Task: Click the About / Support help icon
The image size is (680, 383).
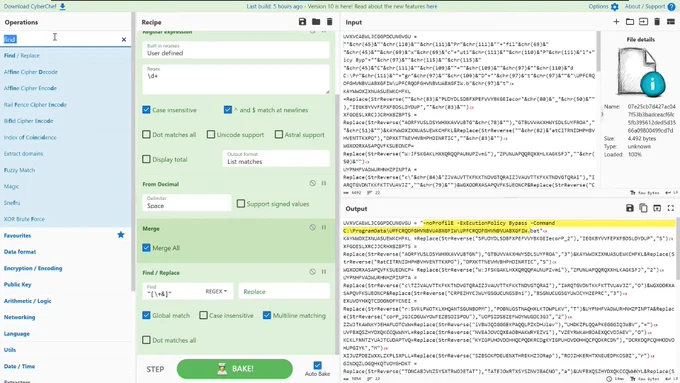Action: click(671, 7)
